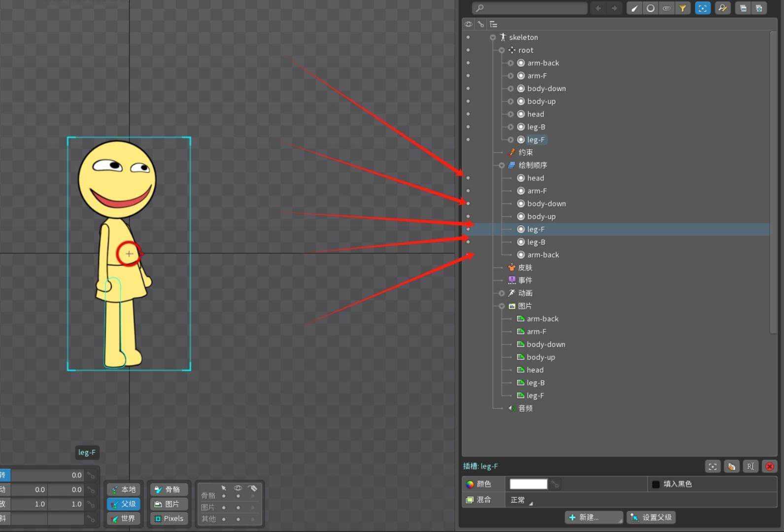
Task: Toggle the Pixels button
Action: 169,519
